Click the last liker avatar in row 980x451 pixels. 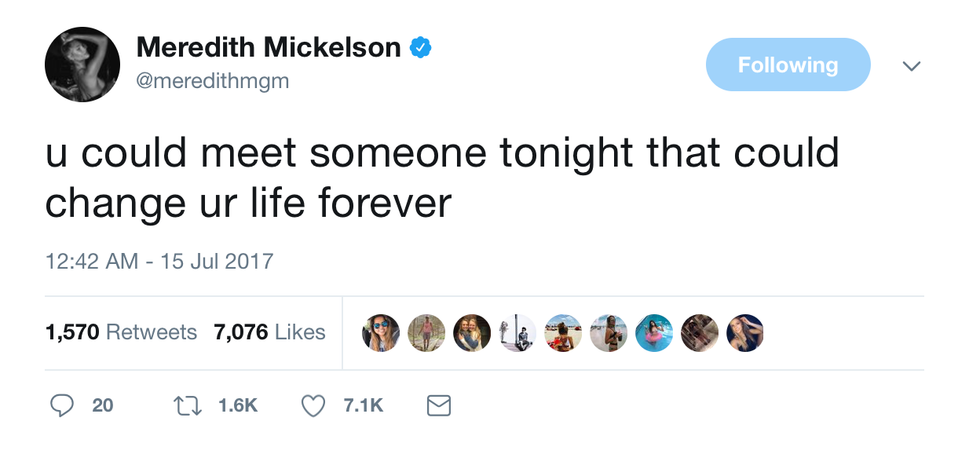tap(745, 333)
